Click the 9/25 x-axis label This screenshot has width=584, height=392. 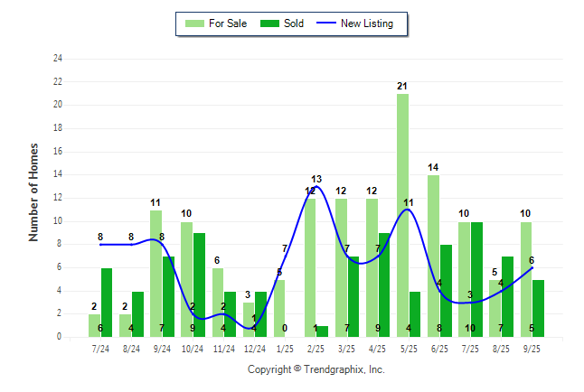coord(531,346)
